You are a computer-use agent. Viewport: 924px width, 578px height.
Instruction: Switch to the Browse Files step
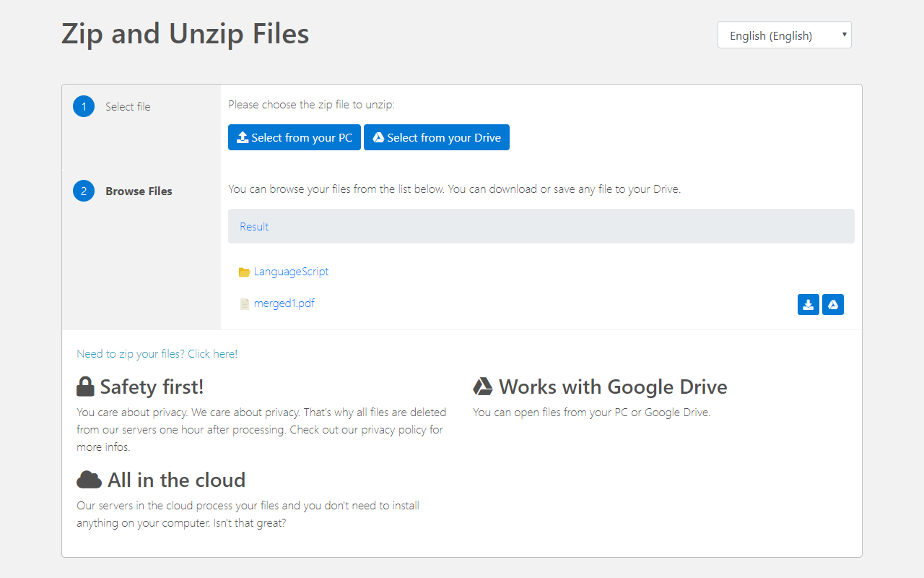coord(139,191)
